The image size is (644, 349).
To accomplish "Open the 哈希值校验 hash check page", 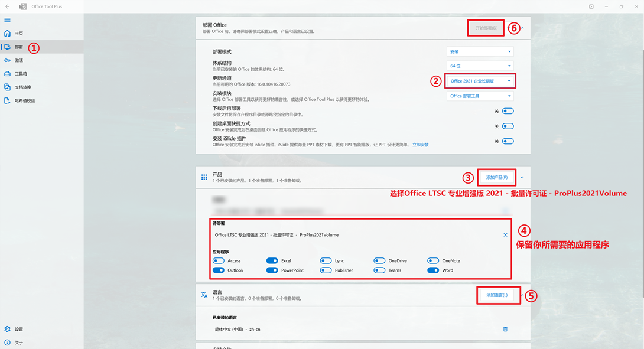I will (x=42, y=100).
